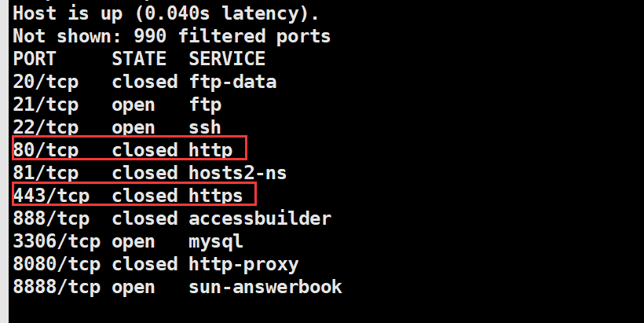644x323 pixels.
Task: Click the 22/tcp open ssh line
Action: [117, 127]
